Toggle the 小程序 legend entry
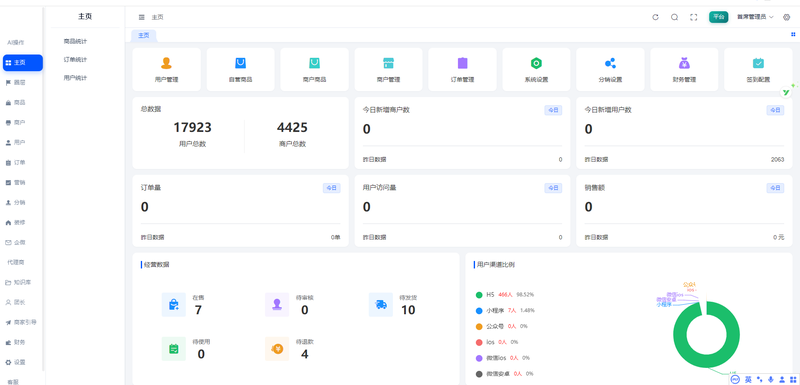 point(505,311)
